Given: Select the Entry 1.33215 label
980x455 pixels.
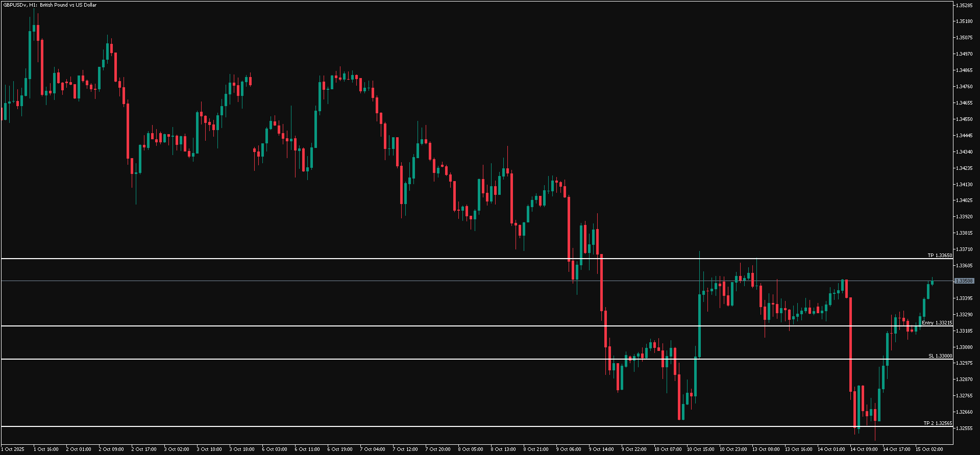Looking at the screenshot, I should [937, 323].
